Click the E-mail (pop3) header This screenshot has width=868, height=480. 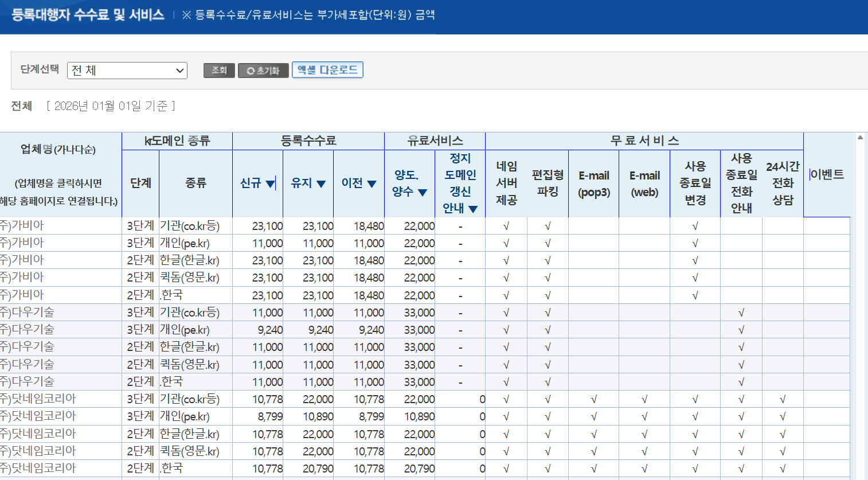pos(594,184)
